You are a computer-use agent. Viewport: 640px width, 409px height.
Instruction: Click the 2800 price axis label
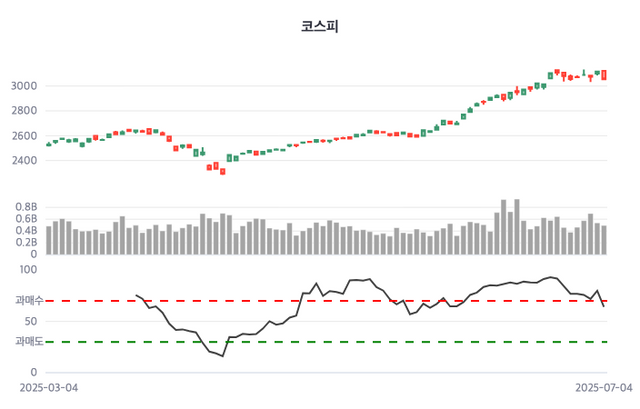tap(25, 111)
